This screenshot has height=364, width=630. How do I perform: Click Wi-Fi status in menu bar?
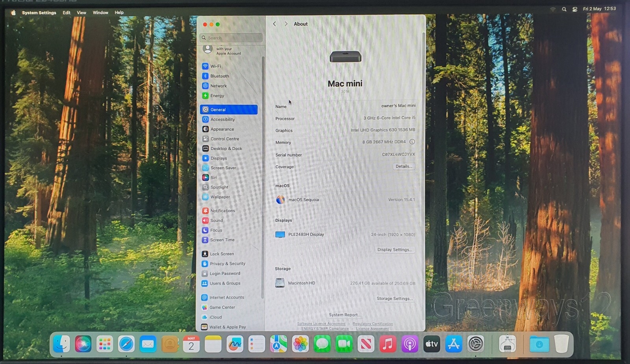pos(553,9)
